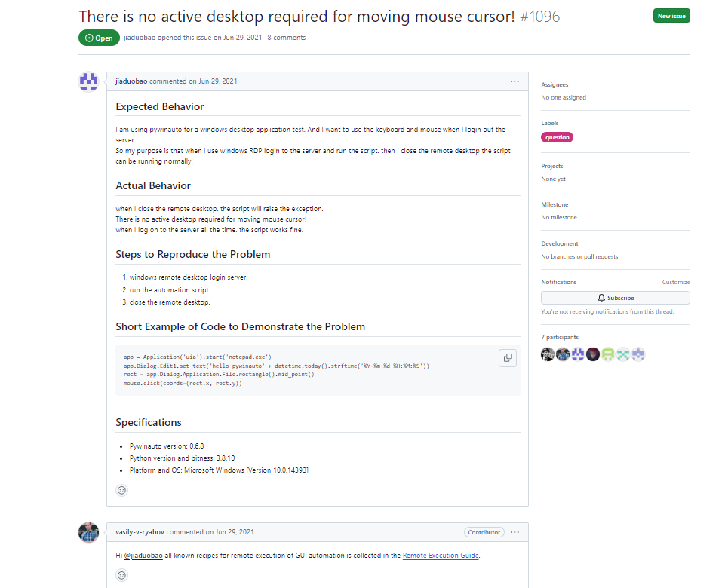Screen dimensions: 725x588
Task: Open the dark red participant avatar
Action: point(593,354)
